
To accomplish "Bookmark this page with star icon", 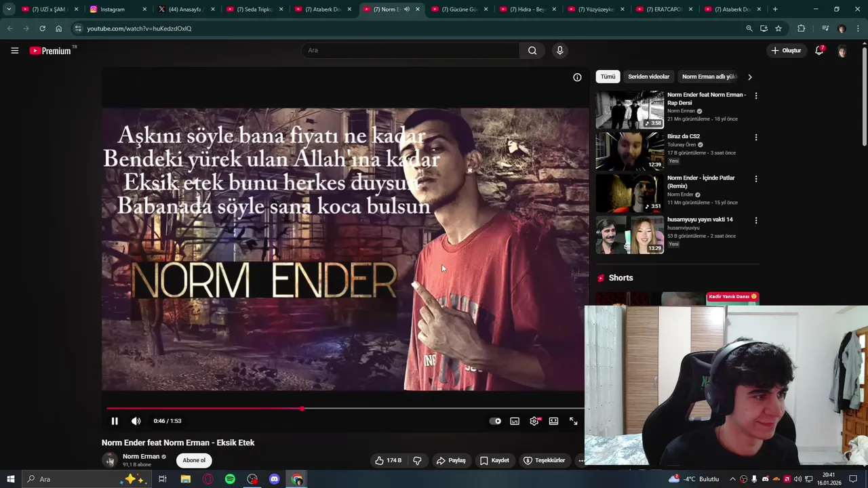I will click(778, 28).
